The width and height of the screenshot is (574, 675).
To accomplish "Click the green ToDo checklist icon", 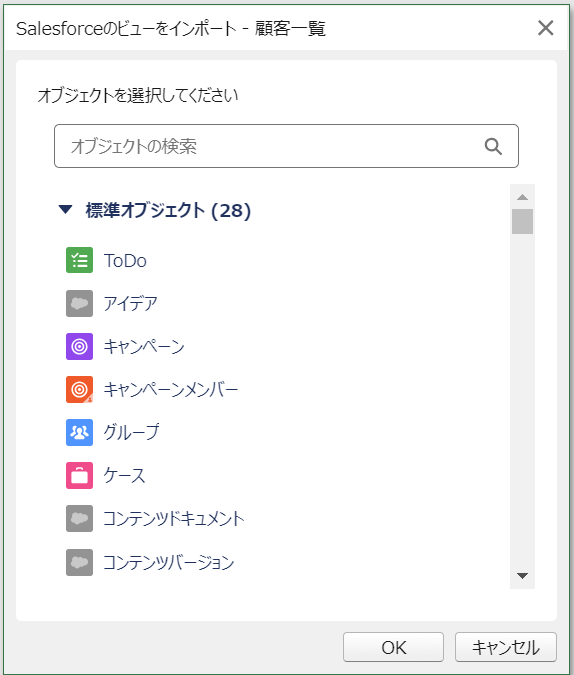I will pos(79,260).
